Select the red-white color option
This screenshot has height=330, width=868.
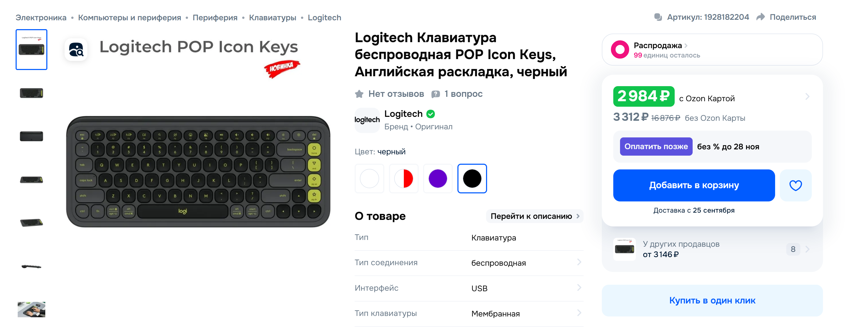[x=404, y=179]
